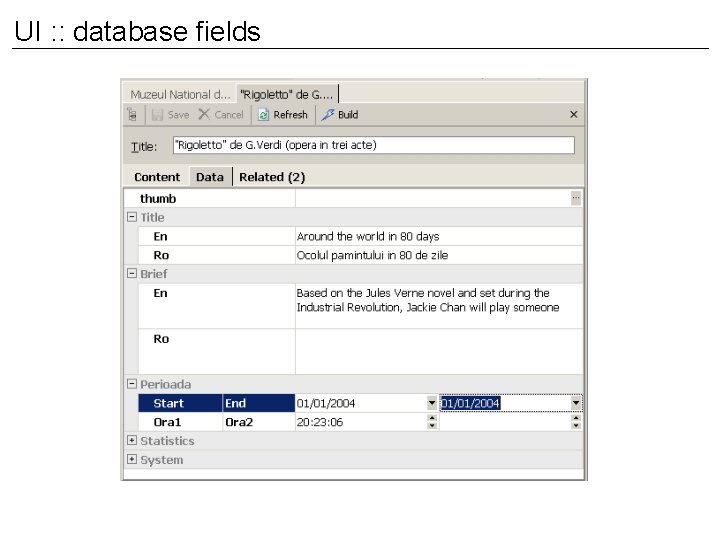Click the Start date value field
The height and width of the screenshot is (540, 720).
pyautogui.click(x=361, y=403)
